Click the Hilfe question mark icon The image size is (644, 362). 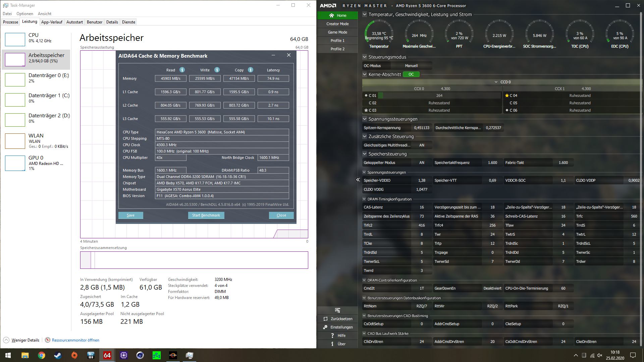332,335
